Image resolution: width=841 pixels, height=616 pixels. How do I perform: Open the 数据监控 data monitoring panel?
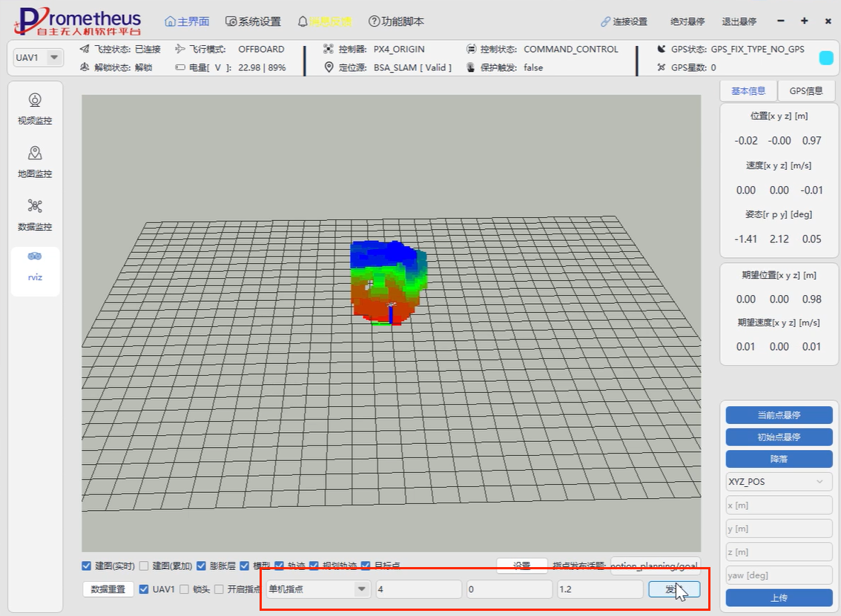tap(35, 214)
